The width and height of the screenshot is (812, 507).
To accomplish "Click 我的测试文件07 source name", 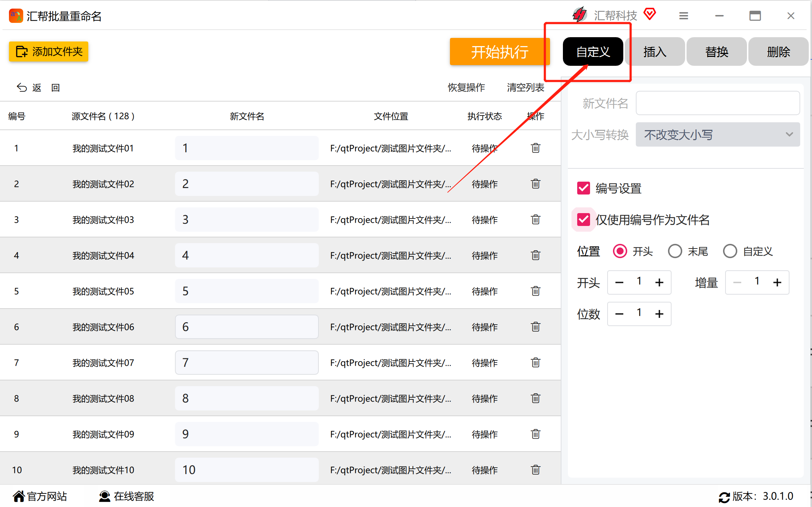I will tap(103, 363).
